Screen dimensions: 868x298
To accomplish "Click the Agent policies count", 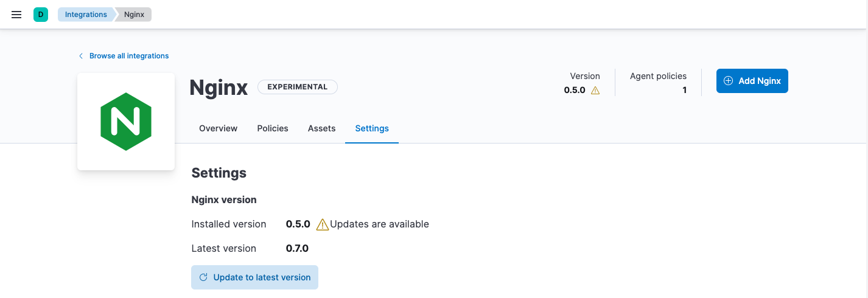I will (x=684, y=91).
